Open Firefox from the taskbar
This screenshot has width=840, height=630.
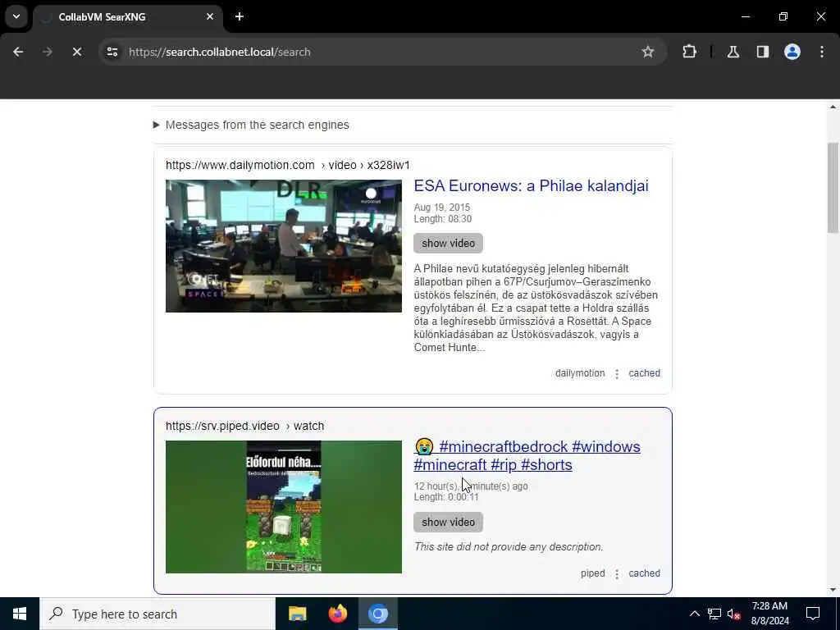(337, 614)
